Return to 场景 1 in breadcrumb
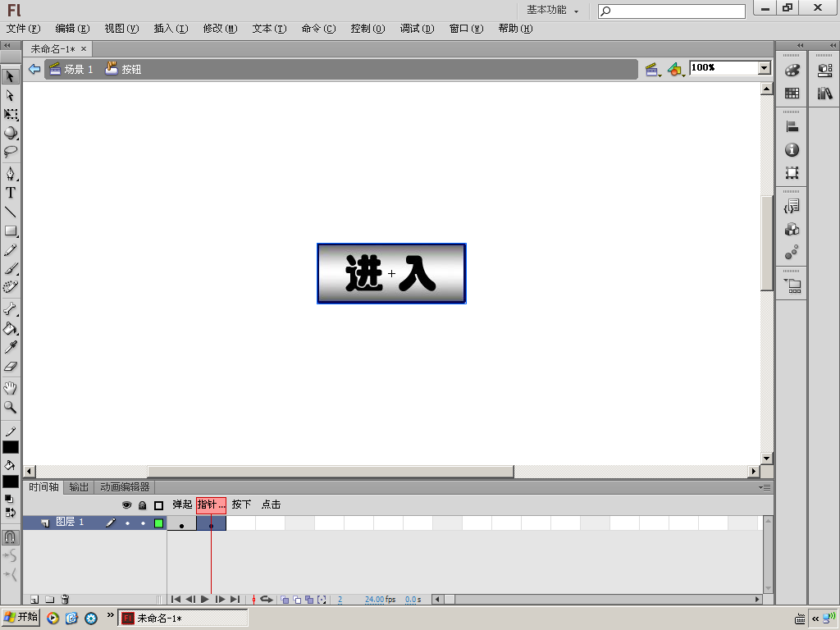 [71, 69]
